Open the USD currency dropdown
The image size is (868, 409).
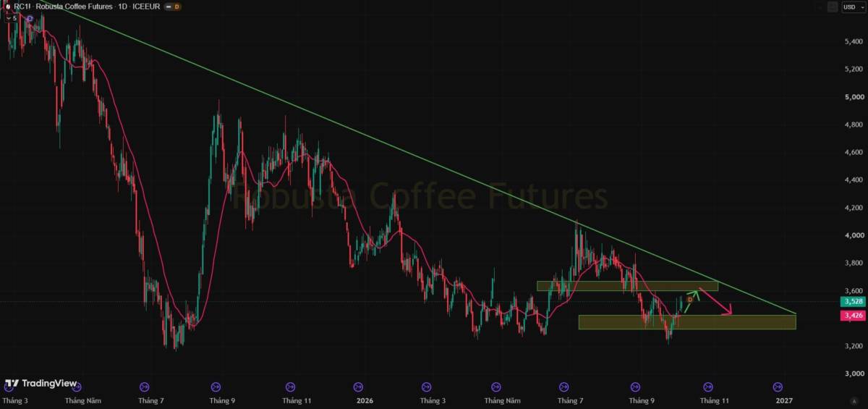coord(852,7)
